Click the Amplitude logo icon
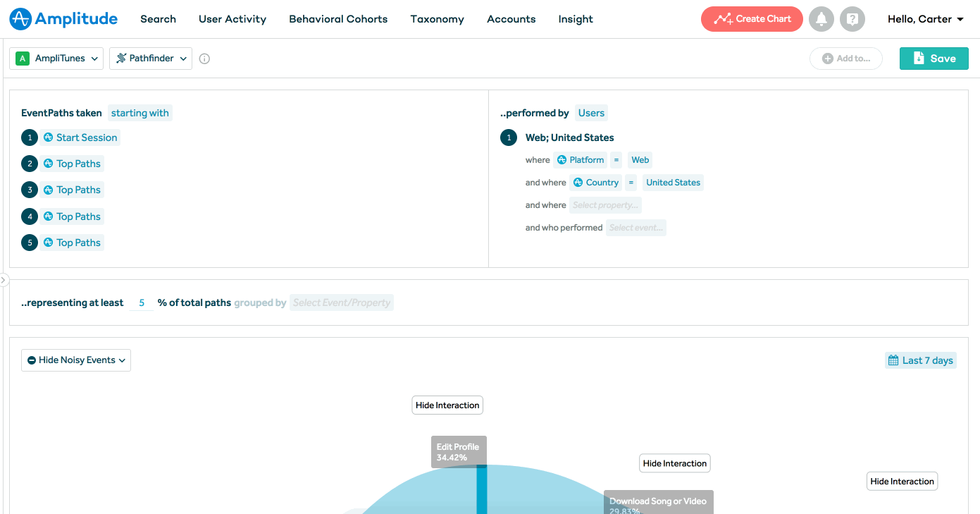Screen dimensions: 980x514 [x=20, y=19]
